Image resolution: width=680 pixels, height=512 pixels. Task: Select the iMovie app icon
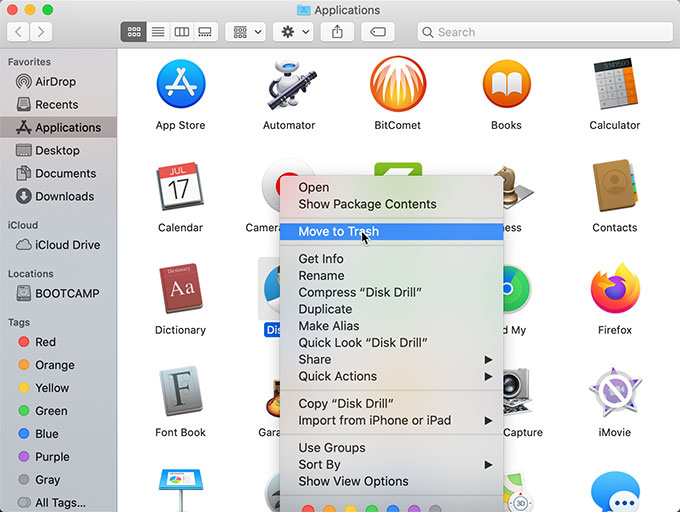click(x=615, y=390)
